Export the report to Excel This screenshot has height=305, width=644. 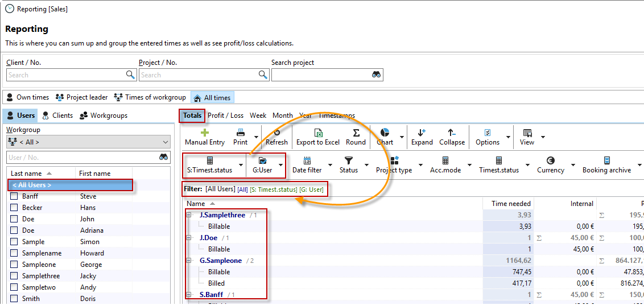tap(318, 133)
